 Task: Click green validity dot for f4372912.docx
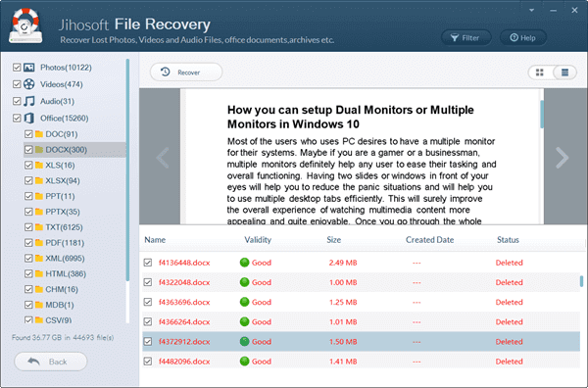(244, 342)
